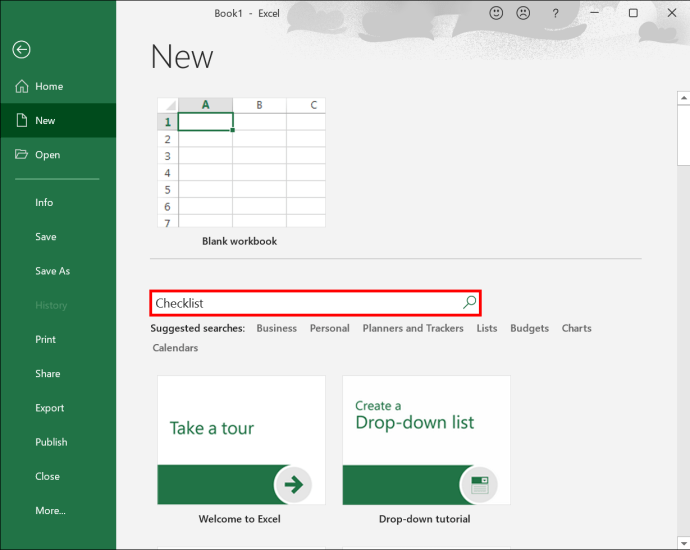690x550 pixels.
Task: Click the Calendars suggested search
Action: pyautogui.click(x=175, y=348)
